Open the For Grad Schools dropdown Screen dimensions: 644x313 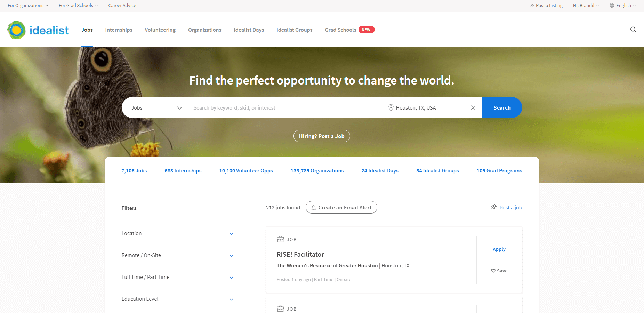click(x=78, y=6)
